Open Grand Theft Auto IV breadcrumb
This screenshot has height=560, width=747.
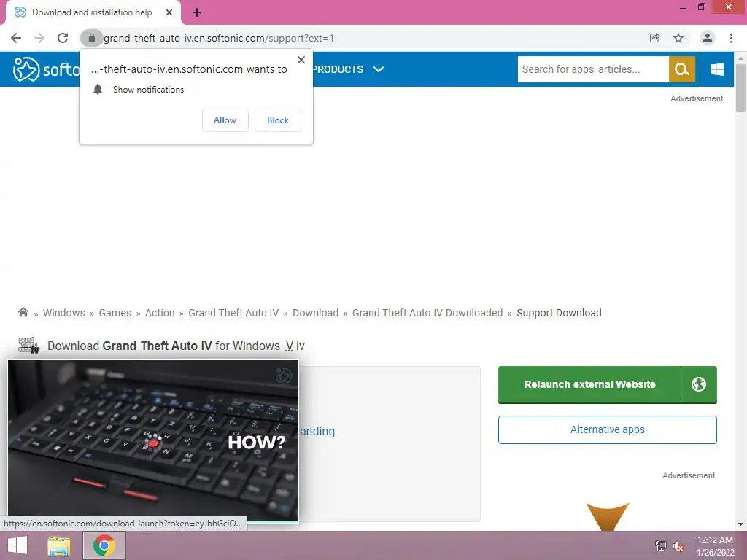click(x=233, y=313)
